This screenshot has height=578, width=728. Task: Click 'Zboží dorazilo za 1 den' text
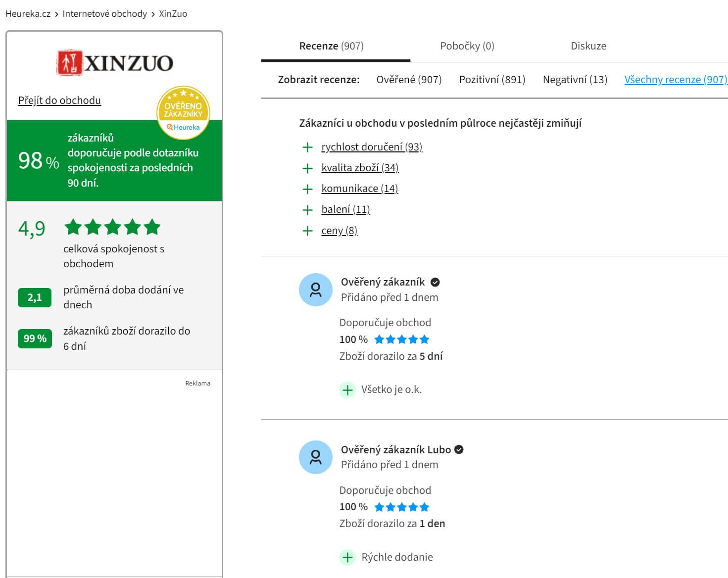[392, 524]
